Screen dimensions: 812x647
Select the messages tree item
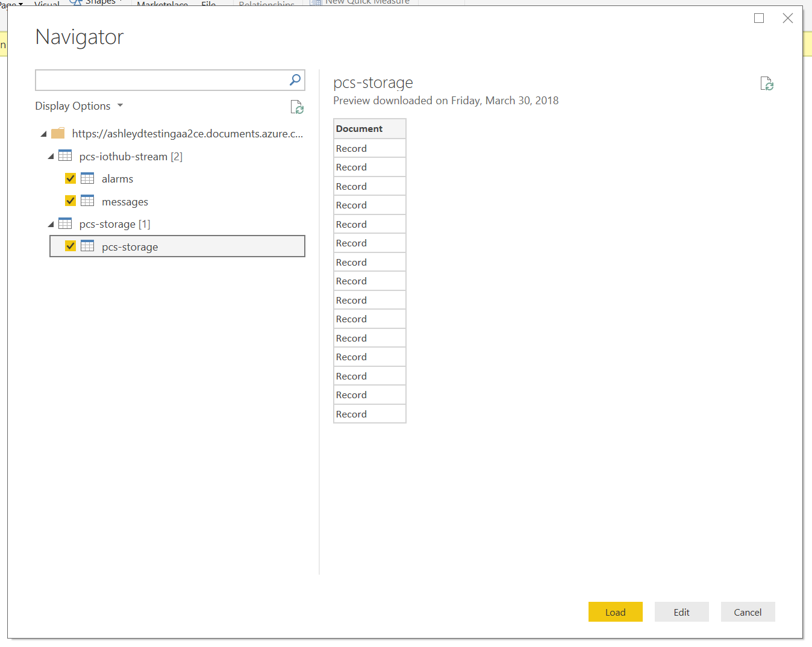coord(125,202)
